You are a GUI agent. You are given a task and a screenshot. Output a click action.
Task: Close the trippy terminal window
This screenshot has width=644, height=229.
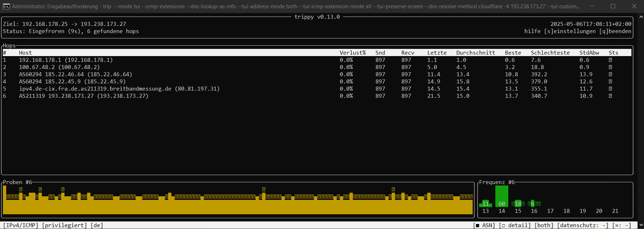634,6
